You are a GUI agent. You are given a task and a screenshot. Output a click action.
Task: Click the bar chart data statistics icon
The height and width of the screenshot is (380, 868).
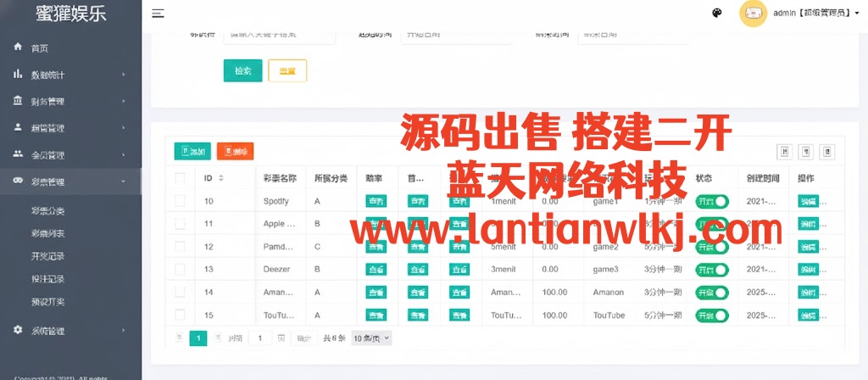(18, 75)
